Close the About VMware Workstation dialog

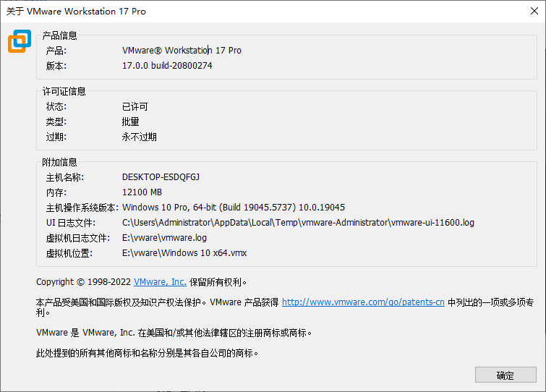pos(534,11)
